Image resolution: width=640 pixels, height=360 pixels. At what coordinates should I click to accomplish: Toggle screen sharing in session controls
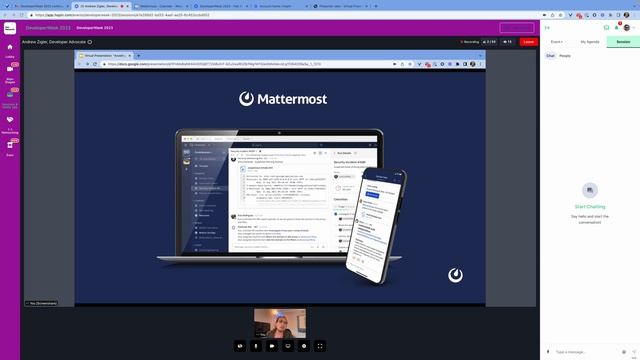click(x=288, y=346)
